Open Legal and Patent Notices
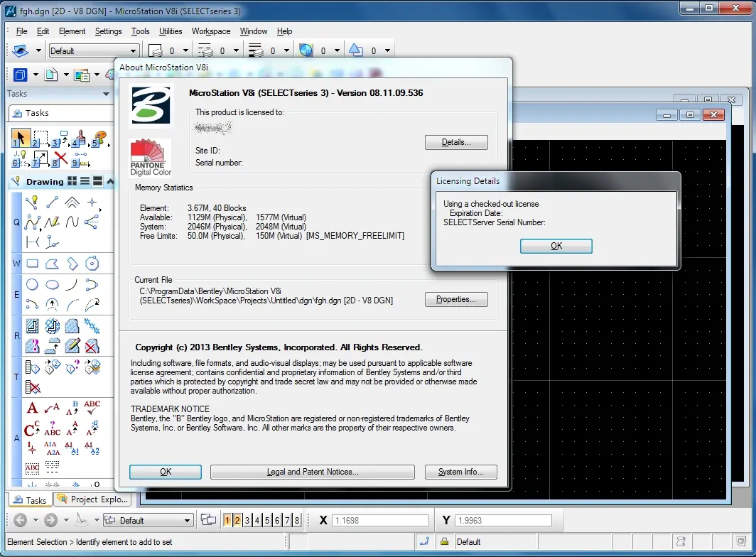The image size is (756, 557). pos(313,472)
